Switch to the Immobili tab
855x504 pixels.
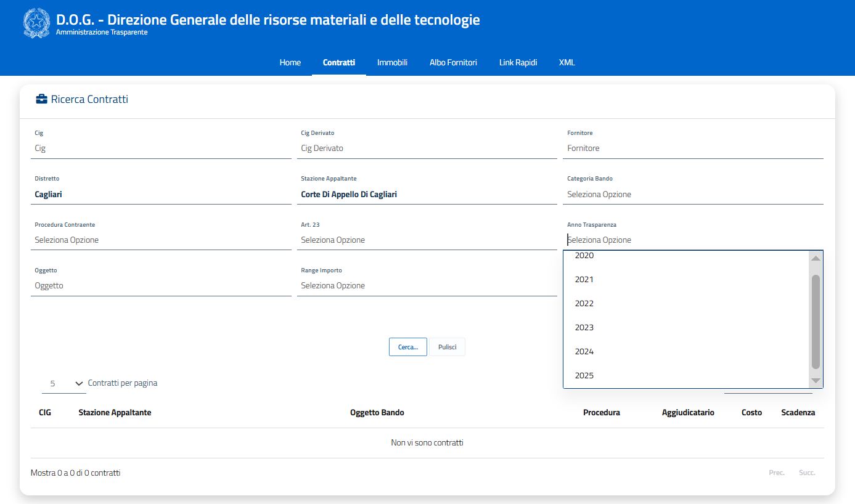[x=392, y=62]
